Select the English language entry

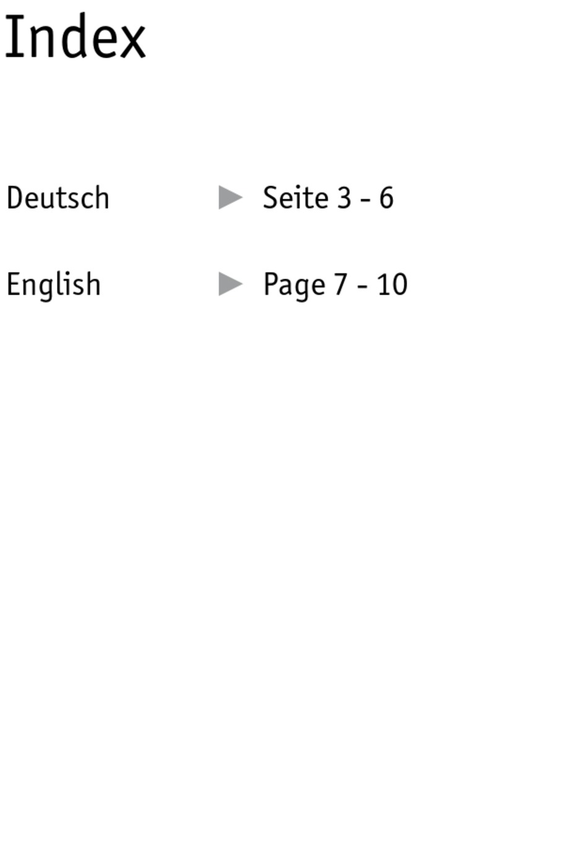53,285
